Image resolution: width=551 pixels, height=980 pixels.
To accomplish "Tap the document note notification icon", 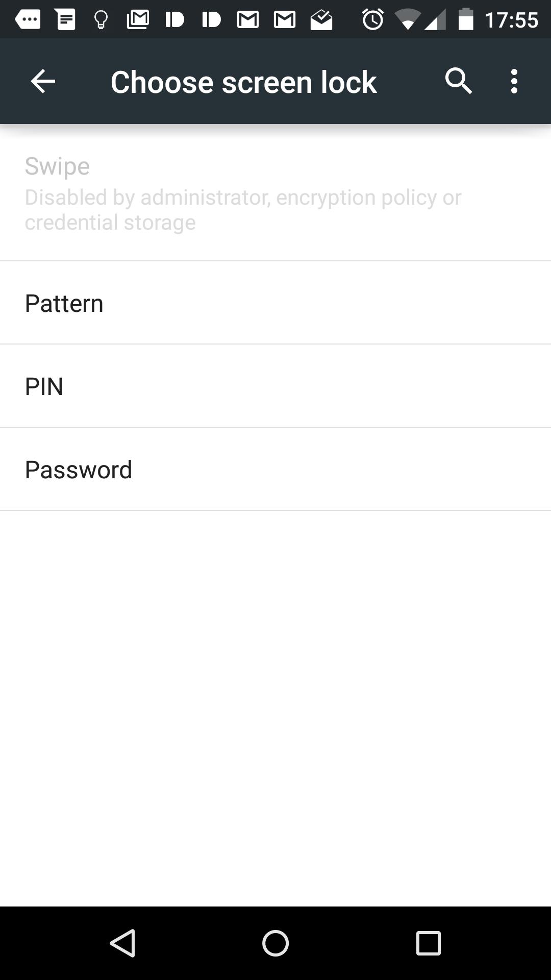I will (66, 20).
